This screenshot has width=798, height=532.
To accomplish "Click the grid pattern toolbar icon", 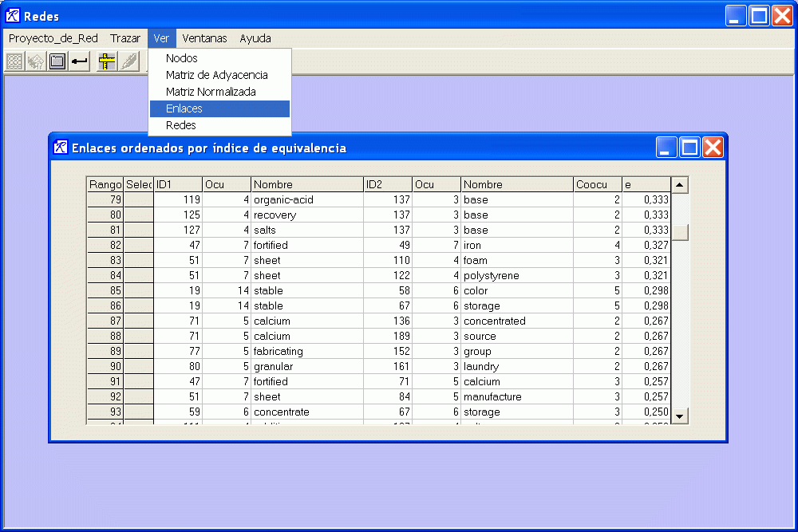I will [x=14, y=61].
